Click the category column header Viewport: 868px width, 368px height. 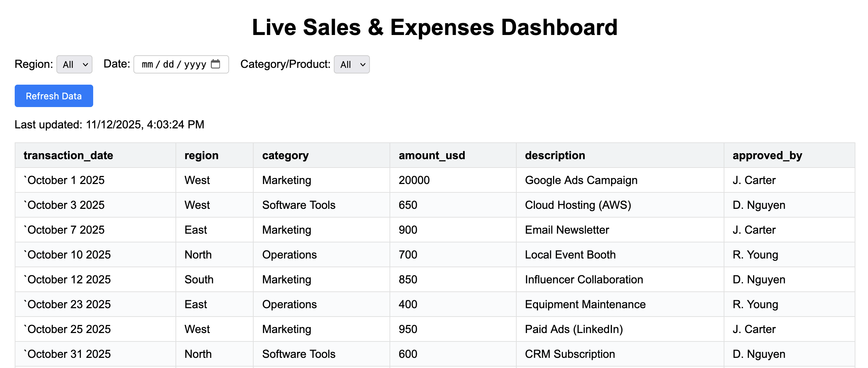[x=285, y=155]
